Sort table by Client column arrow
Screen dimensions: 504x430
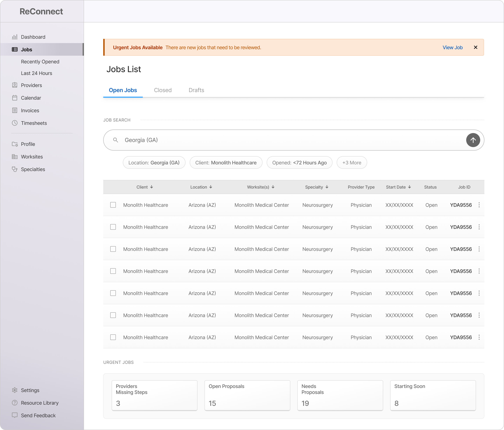click(x=152, y=187)
